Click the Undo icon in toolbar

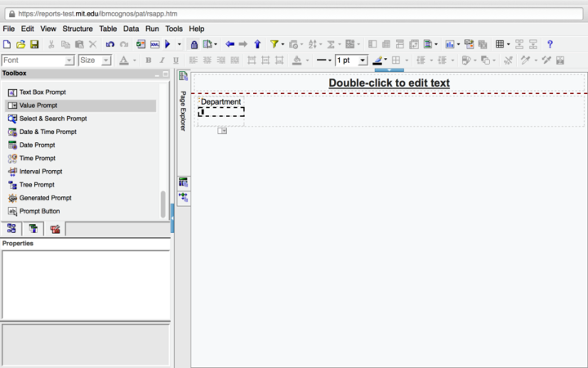[110, 44]
